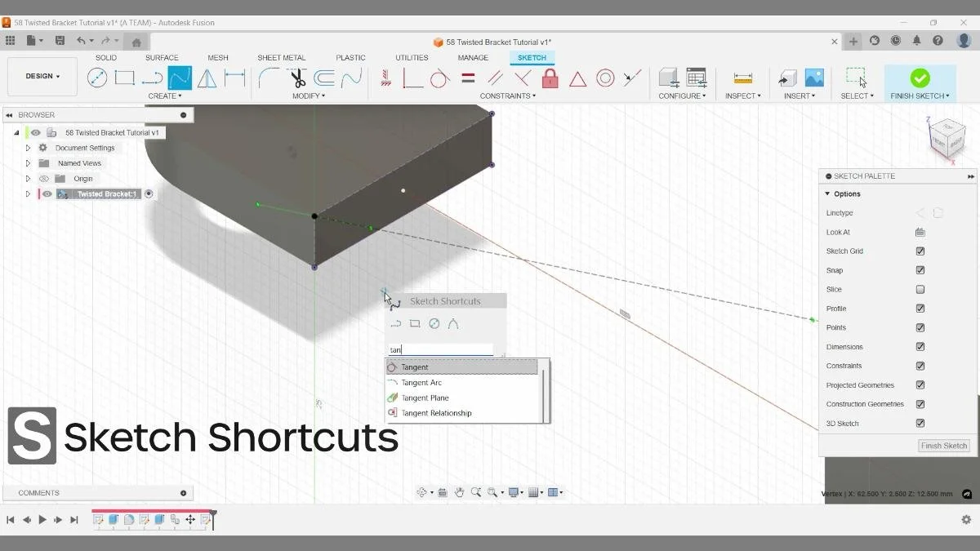
Task: Apply the Fix/Lock constraint
Action: coord(550,78)
